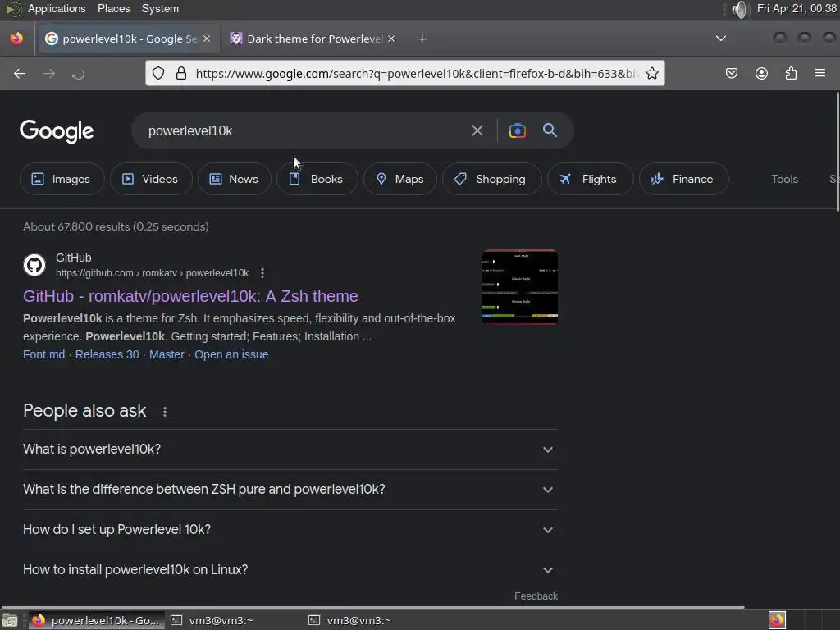This screenshot has height=630, width=840.
Task: Expand "What is powerlevel10k?" question
Action: (290, 450)
